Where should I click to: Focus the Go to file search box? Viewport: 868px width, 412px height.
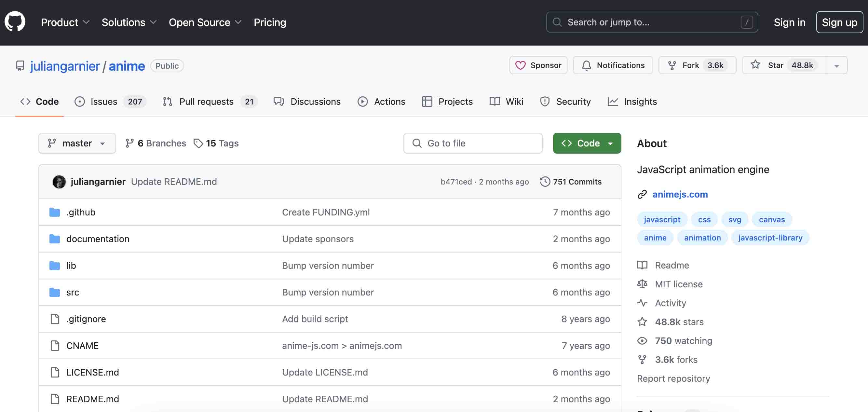point(473,143)
